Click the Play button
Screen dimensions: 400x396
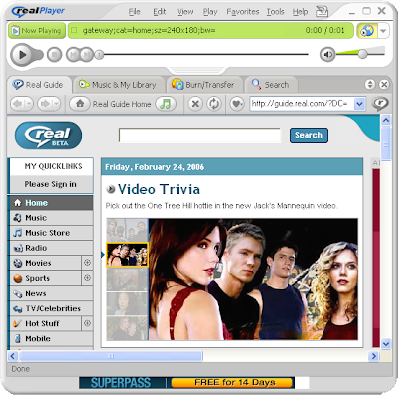pos(23,55)
